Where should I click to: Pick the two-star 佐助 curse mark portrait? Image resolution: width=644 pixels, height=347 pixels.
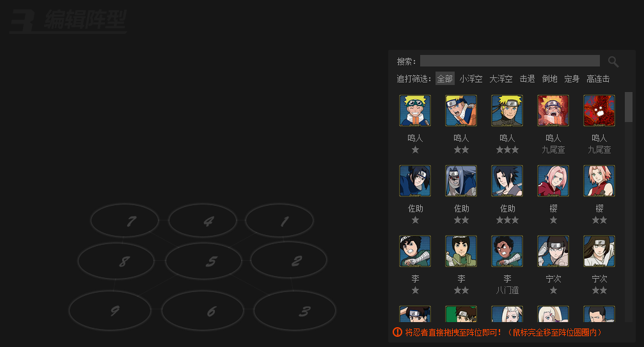pyautogui.click(x=461, y=181)
